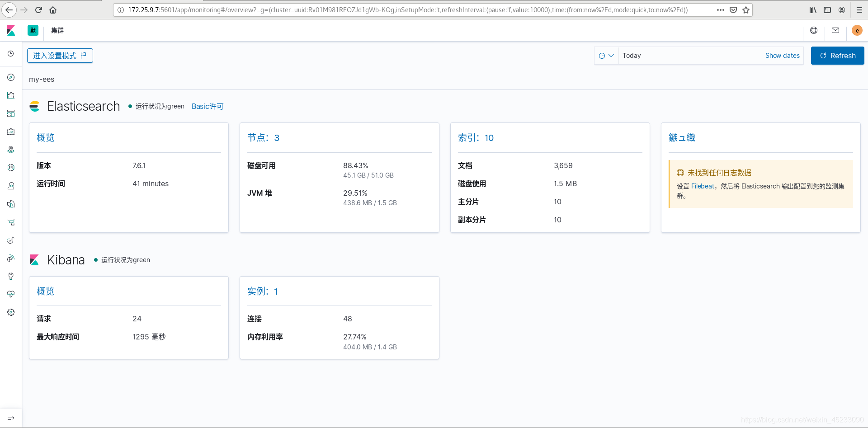Image resolution: width=868 pixels, height=428 pixels.
Task: Click Show dates link
Action: [782, 56]
